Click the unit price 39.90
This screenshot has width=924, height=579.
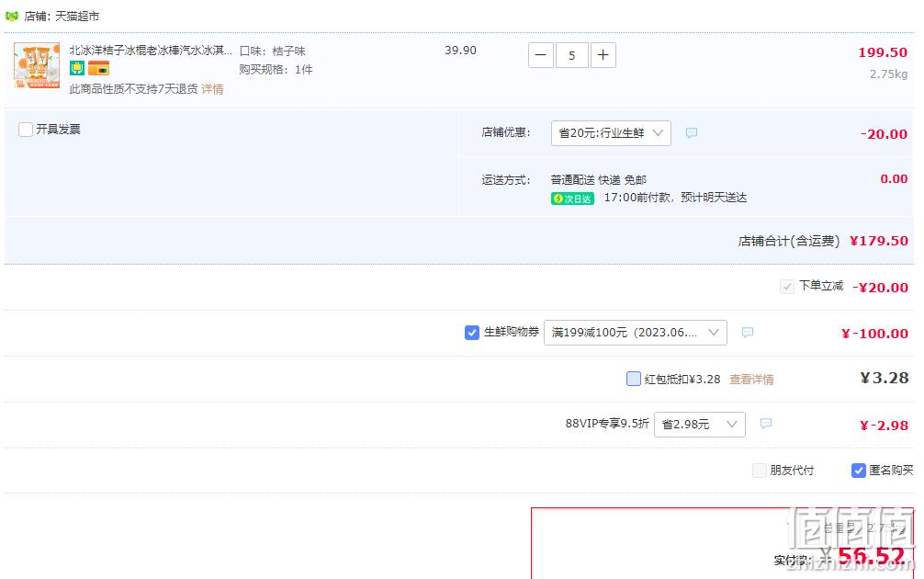(x=460, y=51)
